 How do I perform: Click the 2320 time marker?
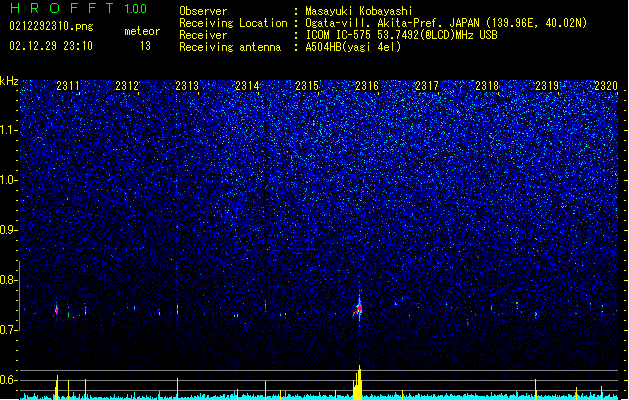(x=606, y=86)
